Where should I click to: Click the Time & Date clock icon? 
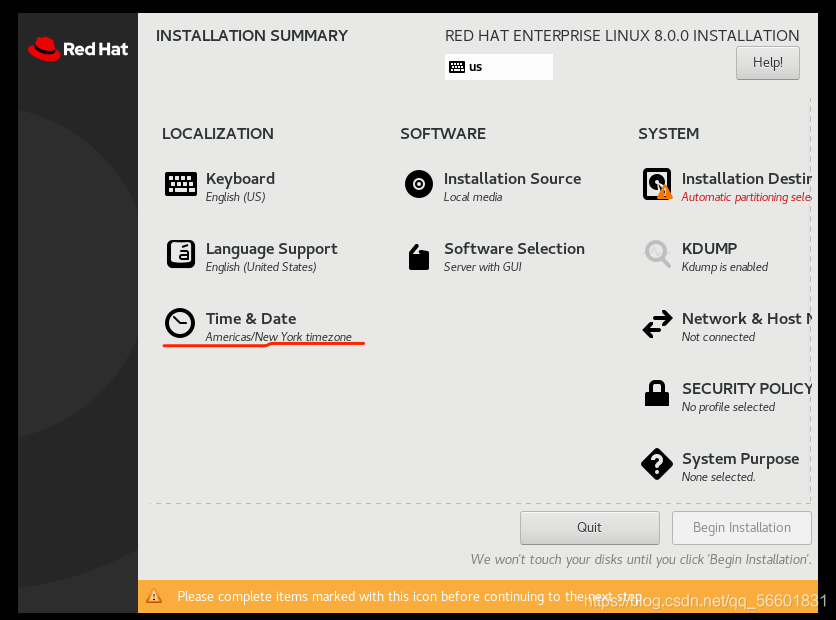180,323
